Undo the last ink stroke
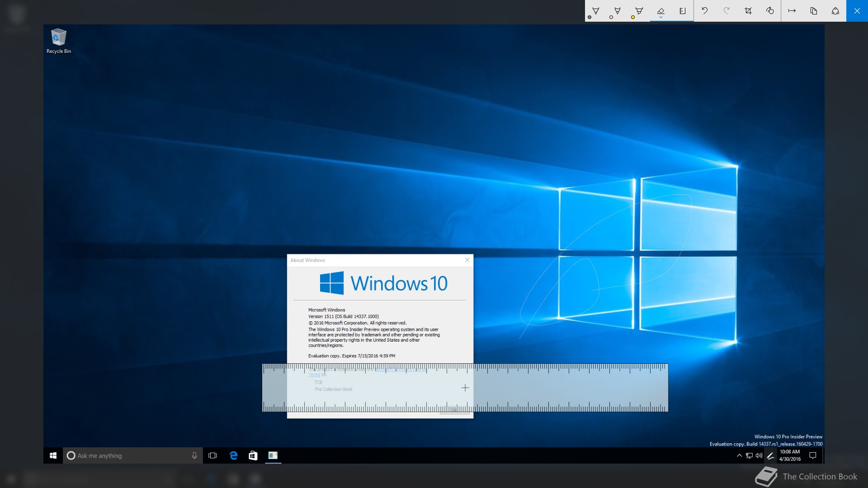This screenshot has height=488, width=868. [x=705, y=11]
